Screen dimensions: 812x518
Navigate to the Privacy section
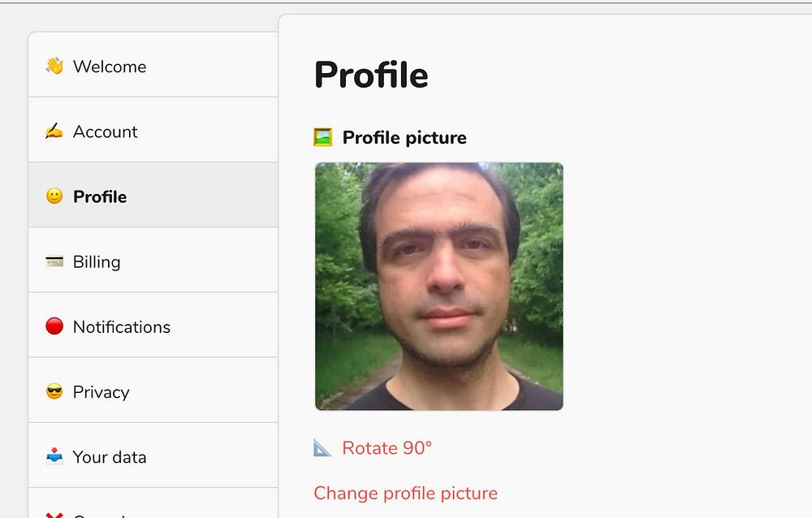(101, 392)
